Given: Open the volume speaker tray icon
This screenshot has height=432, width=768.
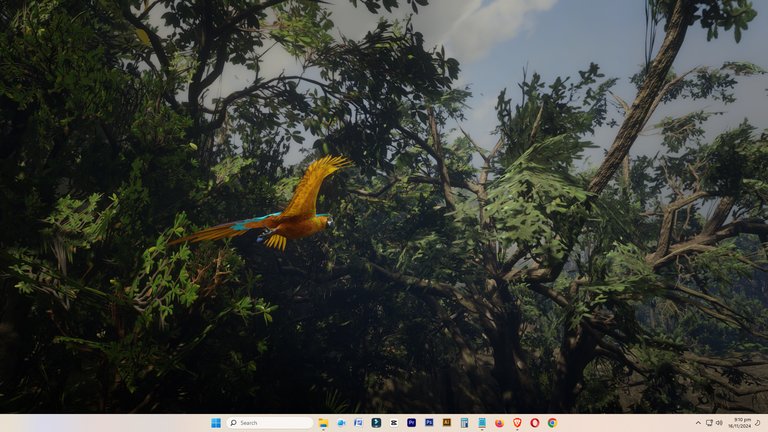Looking at the screenshot, I should point(719,423).
